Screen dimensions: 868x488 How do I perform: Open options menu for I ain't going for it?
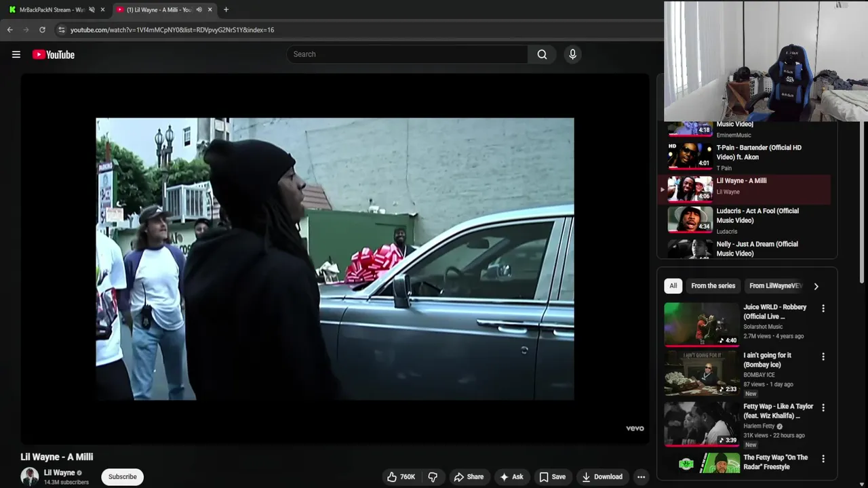coord(823,357)
